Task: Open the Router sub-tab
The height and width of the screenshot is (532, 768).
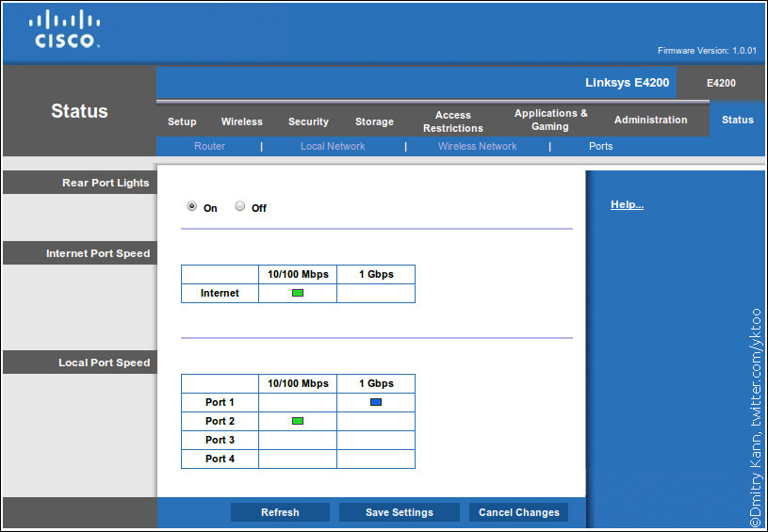Action: point(209,146)
